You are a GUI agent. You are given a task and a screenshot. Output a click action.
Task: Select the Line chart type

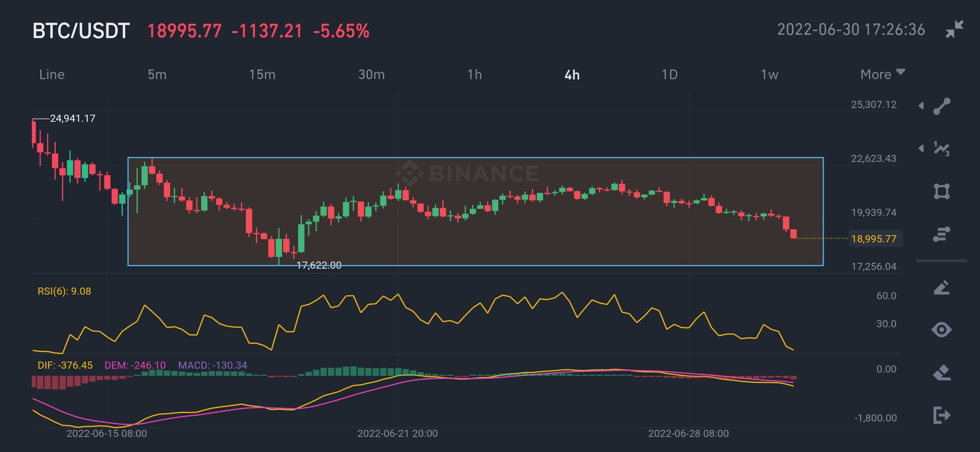point(52,74)
